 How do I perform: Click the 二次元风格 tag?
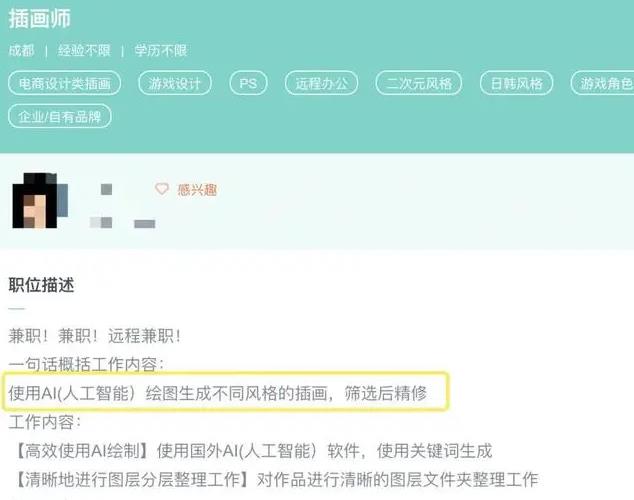point(418,83)
